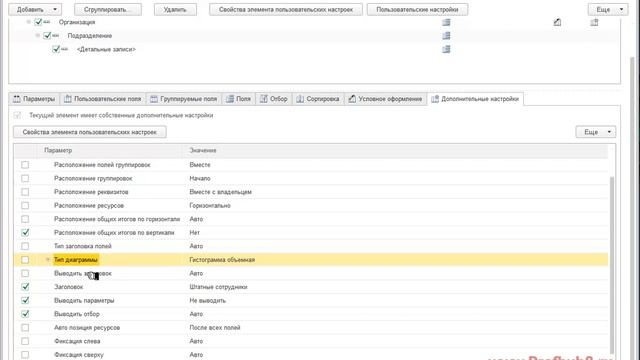
Task: Uncheck Выводить отбор checkbox
Action: tap(25, 314)
